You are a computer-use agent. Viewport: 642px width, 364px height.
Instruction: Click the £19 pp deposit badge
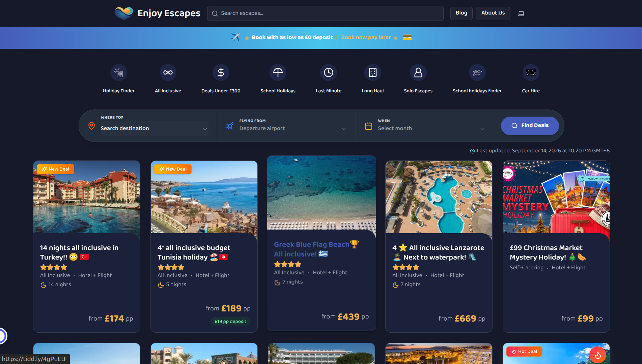pyautogui.click(x=230, y=322)
